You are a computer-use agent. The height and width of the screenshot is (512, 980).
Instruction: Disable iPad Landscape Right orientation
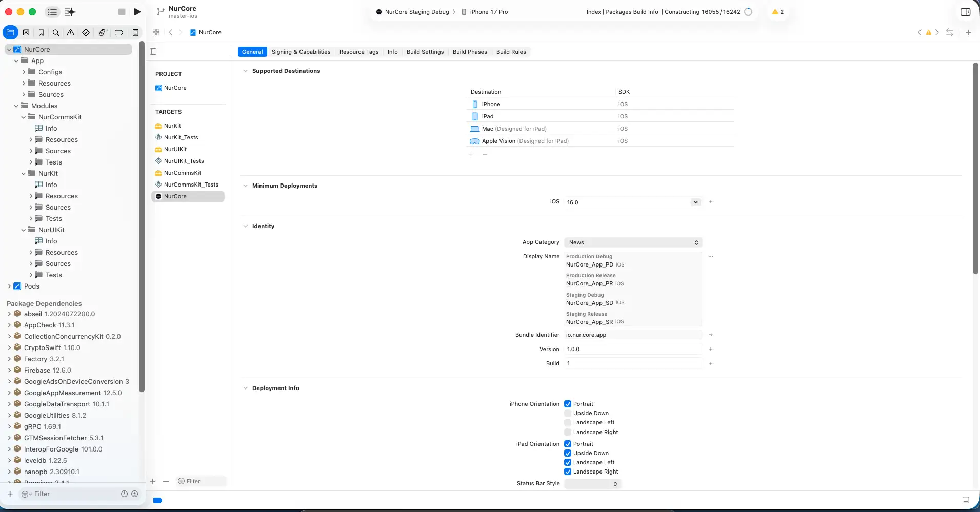coord(568,472)
